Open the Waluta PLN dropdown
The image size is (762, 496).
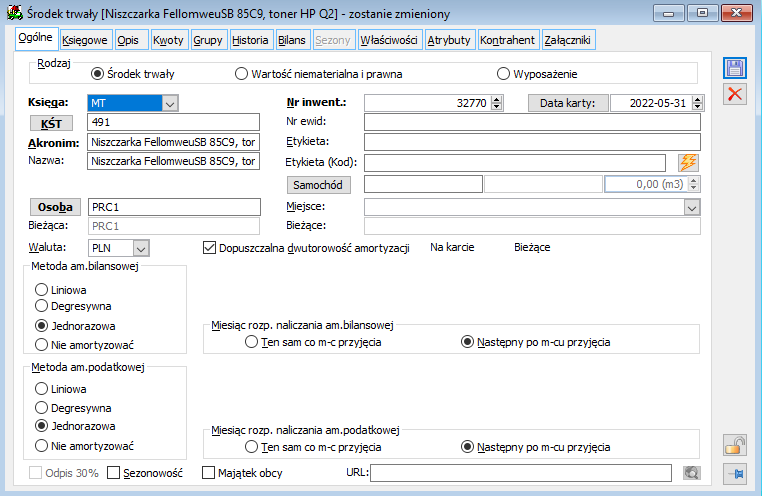[x=141, y=248]
